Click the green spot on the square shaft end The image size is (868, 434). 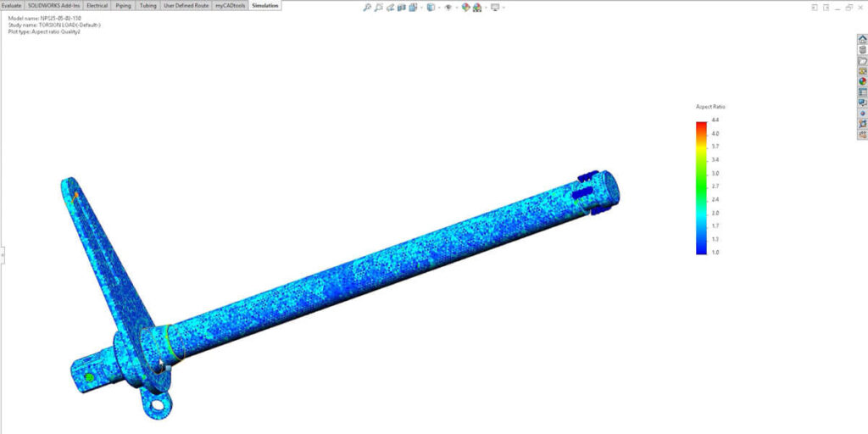pos(88,377)
